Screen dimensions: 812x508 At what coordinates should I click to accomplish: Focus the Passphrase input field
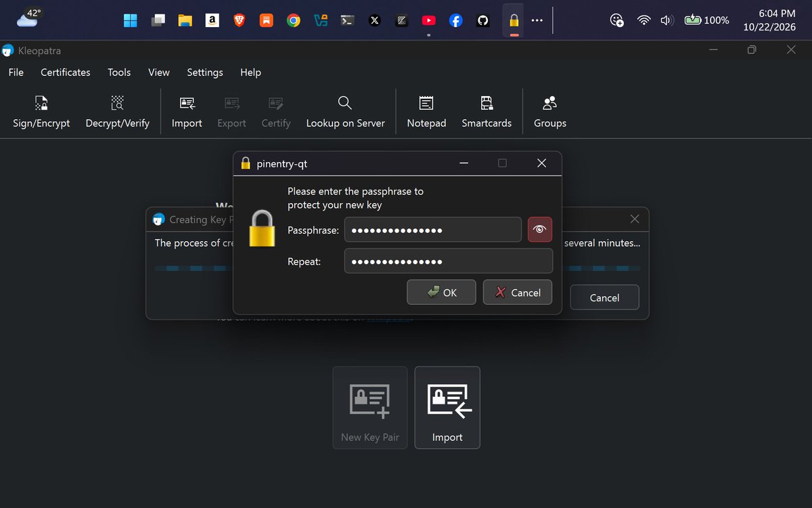(x=433, y=230)
